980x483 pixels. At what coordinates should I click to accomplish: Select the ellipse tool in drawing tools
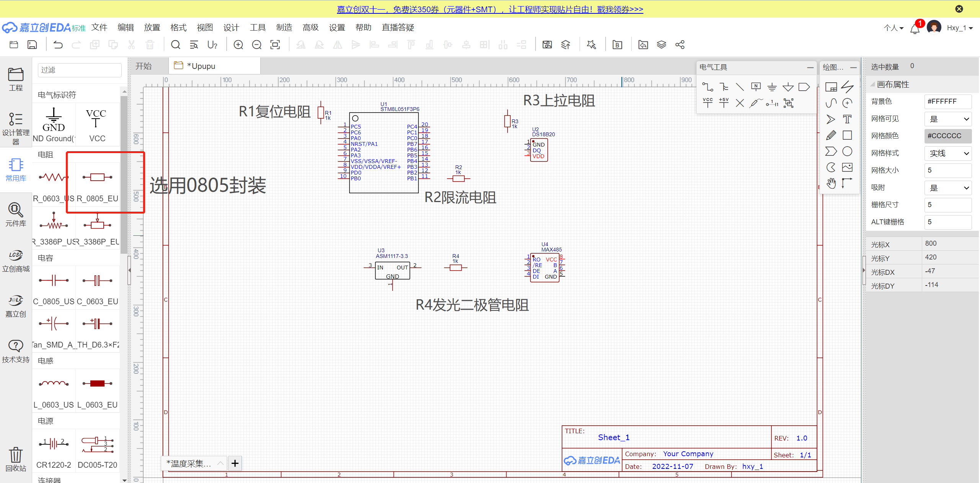tap(847, 151)
